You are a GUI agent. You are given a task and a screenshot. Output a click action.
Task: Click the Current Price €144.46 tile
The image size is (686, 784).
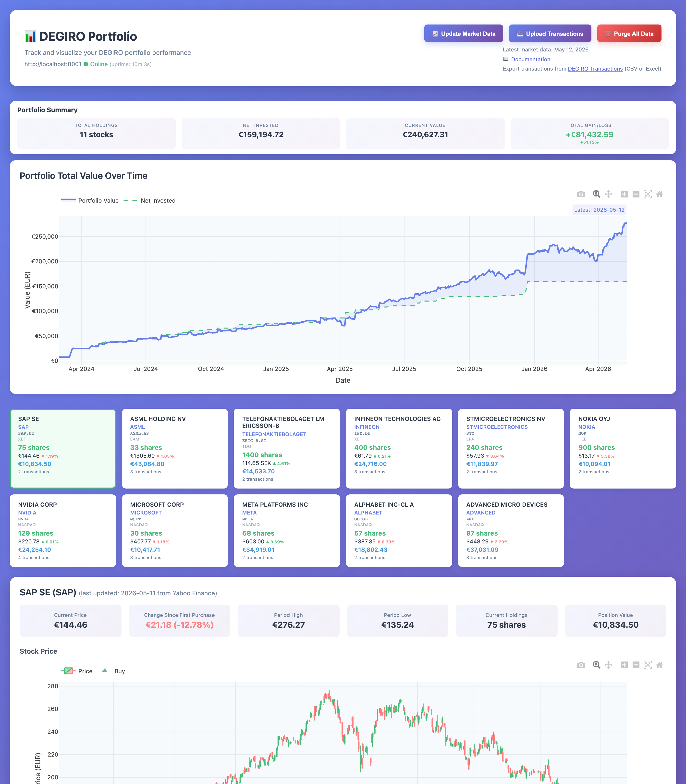tap(71, 621)
